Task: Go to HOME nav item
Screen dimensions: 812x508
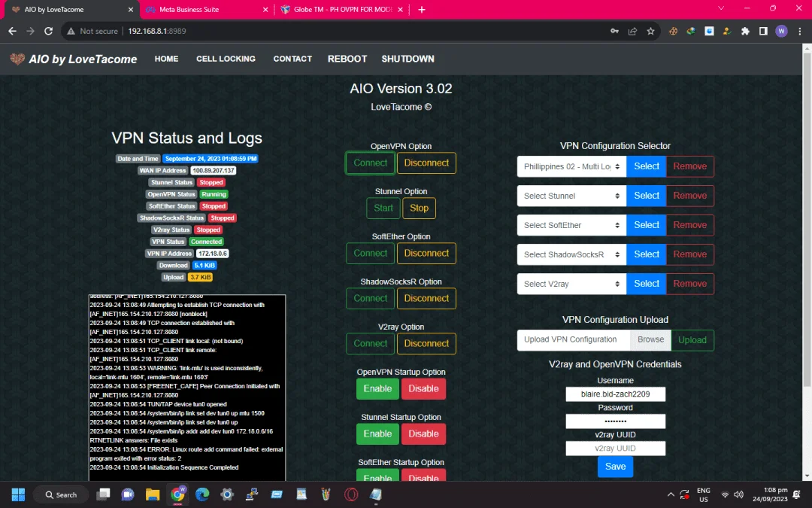Action: pyautogui.click(x=166, y=59)
